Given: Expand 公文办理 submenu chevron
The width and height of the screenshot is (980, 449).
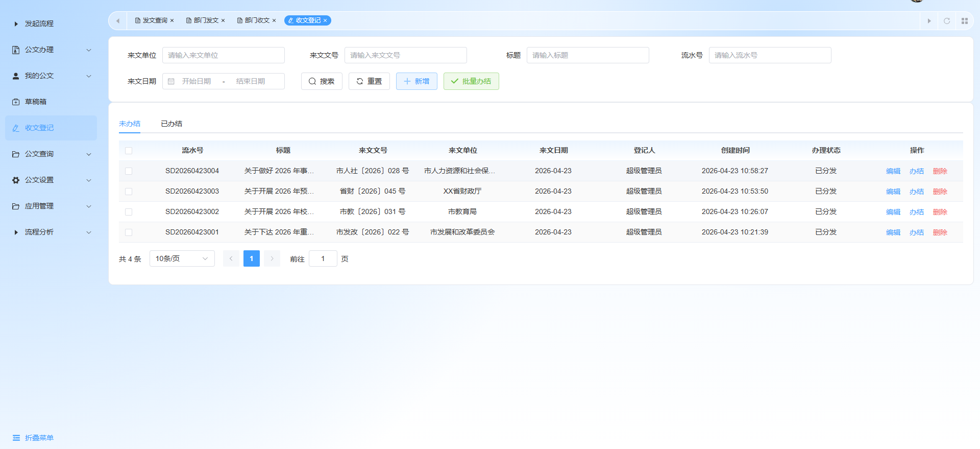Looking at the screenshot, I should pyautogui.click(x=89, y=50).
